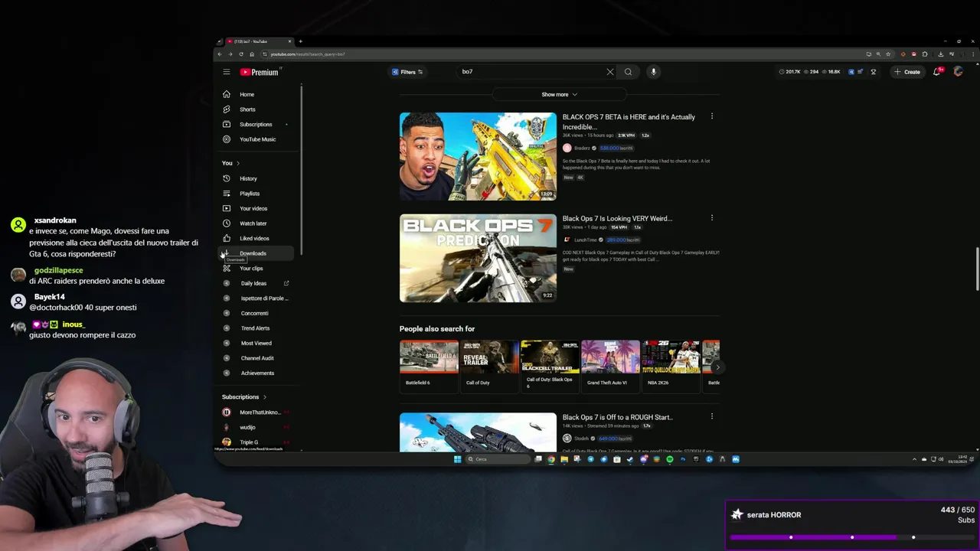Open Liked videos thumbs-up entry
This screenshot has width=980, height=551.
pos(254,238)
